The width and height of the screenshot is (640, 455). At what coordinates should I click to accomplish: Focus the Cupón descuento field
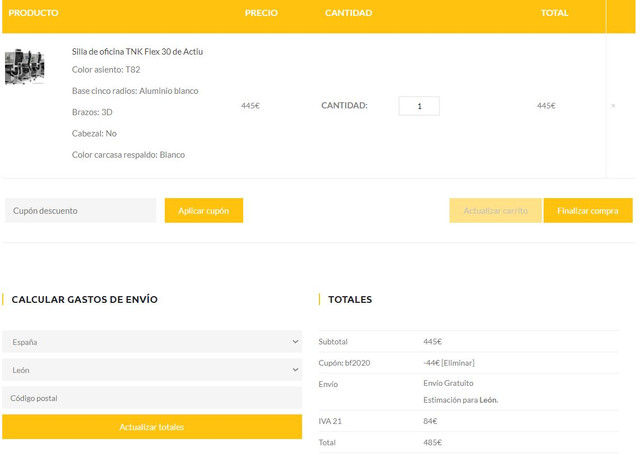click(80, 211)
